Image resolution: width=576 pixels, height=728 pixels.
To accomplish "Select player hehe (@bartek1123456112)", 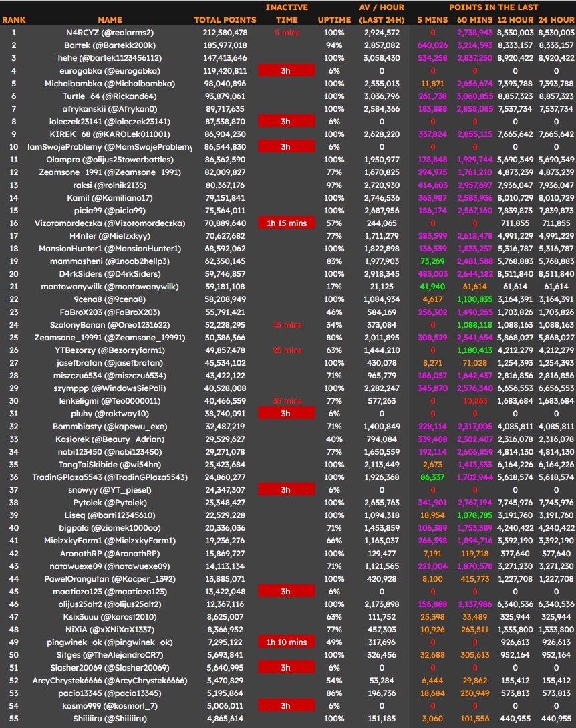I will coord(110,58).
